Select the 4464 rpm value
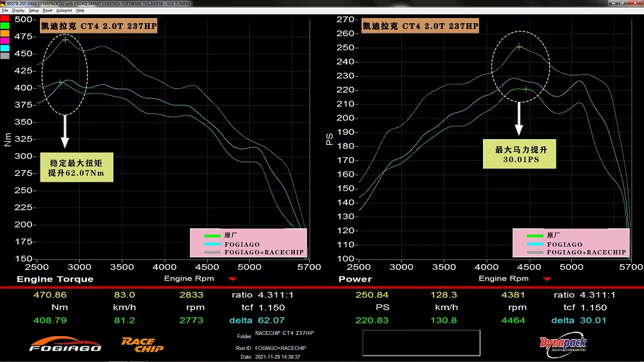644x362 pixels. pos(513,320)
